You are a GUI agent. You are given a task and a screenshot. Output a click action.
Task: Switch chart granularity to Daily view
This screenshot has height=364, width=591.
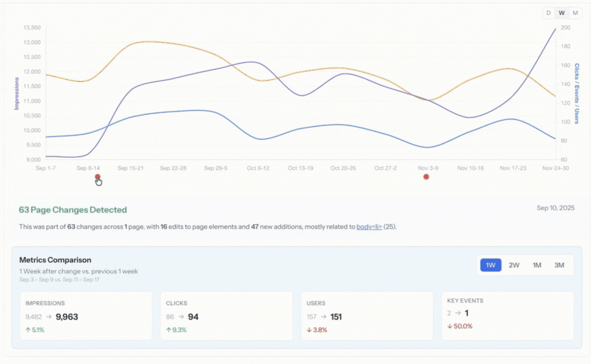click(x=548, y=13)
